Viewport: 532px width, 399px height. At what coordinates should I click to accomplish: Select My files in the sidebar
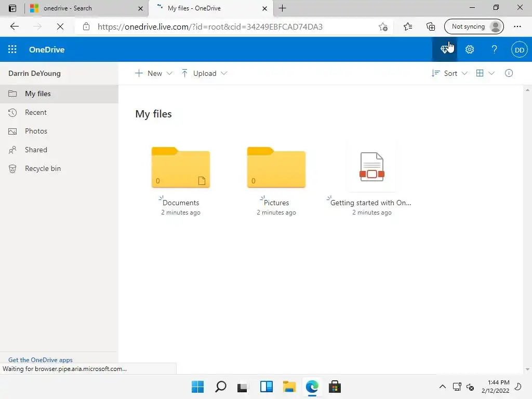[59, 94]
